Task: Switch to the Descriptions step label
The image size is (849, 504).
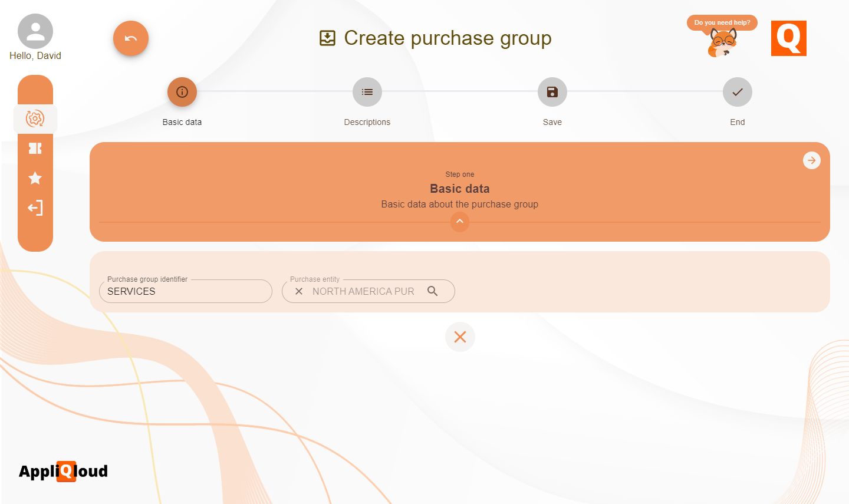Action: (x=367, y=122)
